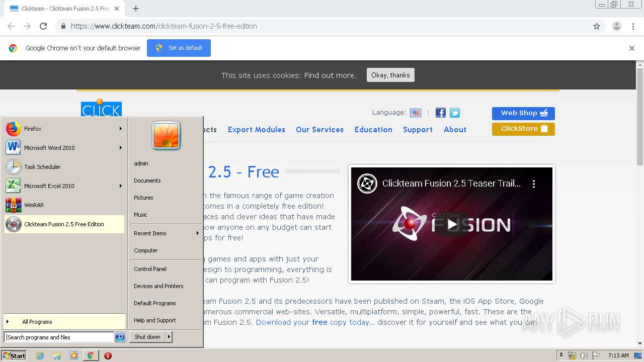The height and width of the screenshot is (362, 644).
Task: Click the network icon in the system tray
Action: [x=572, y=355]
